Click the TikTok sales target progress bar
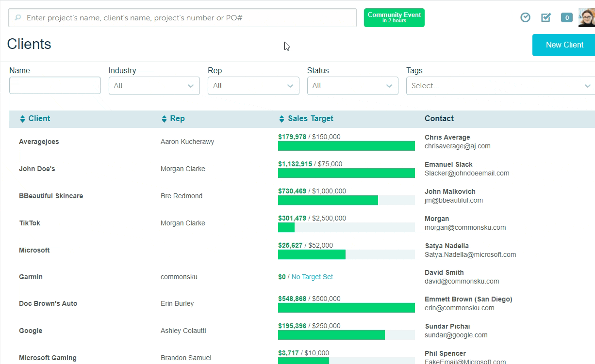Image resolution: width=595 pixels, height=364 pixels. tap(346, 227)
